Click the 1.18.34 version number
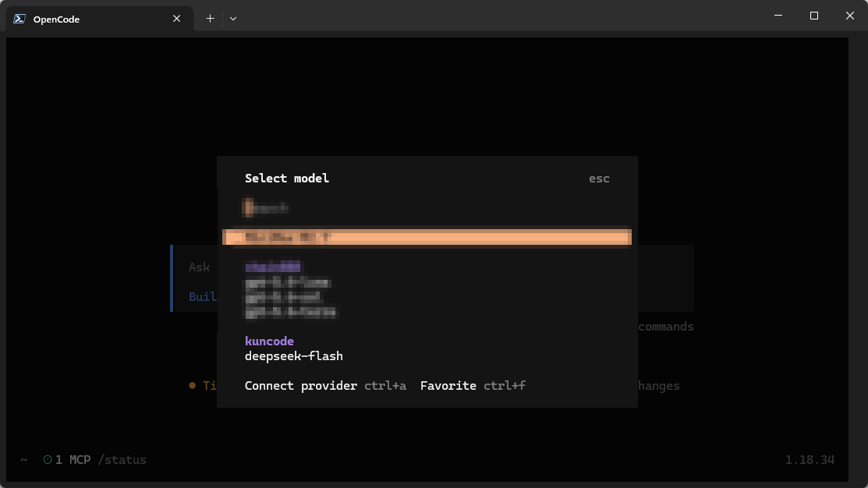Image resolution: width=868 pixels, height=488 pixels. point(810,460)
